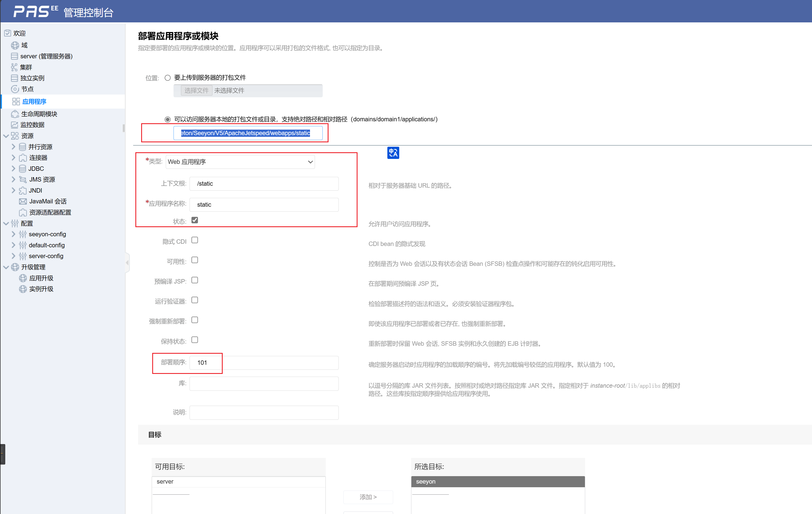Click the 选择文件 file chooser button
The image size is (812, 514).
(196, 90)
